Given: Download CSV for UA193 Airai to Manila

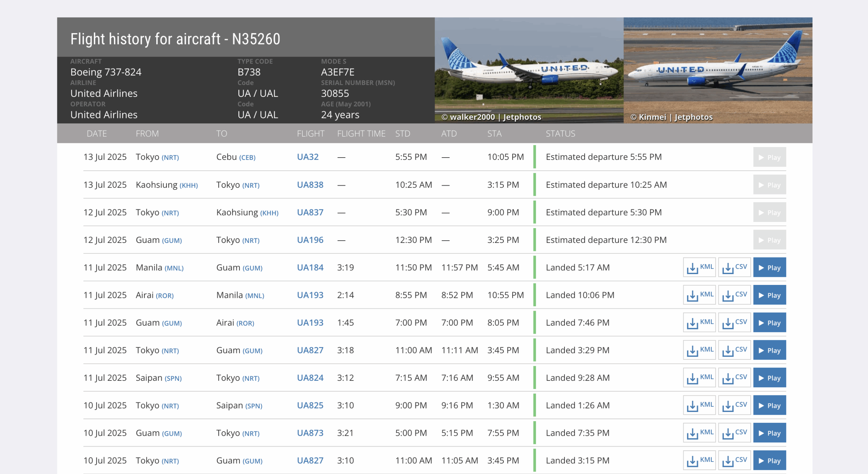Looking at the screenshot, I should (734, 295).
